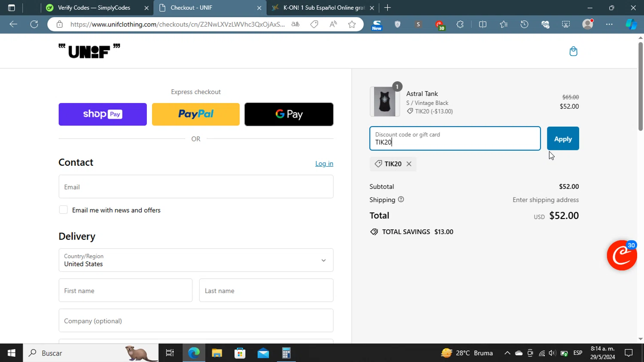The image size is (644, 362).
Task: Click the Company (optional) field
Action: [x=196, y=321]
